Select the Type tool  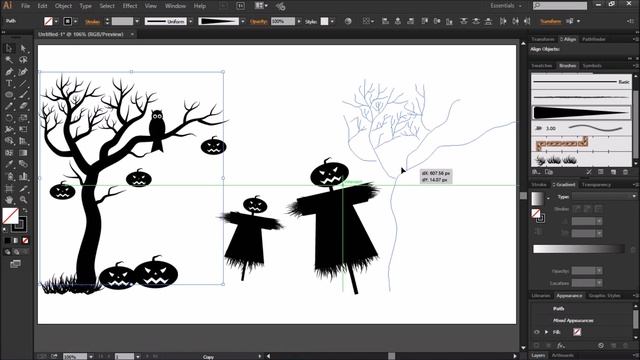(x=9, y=83)
